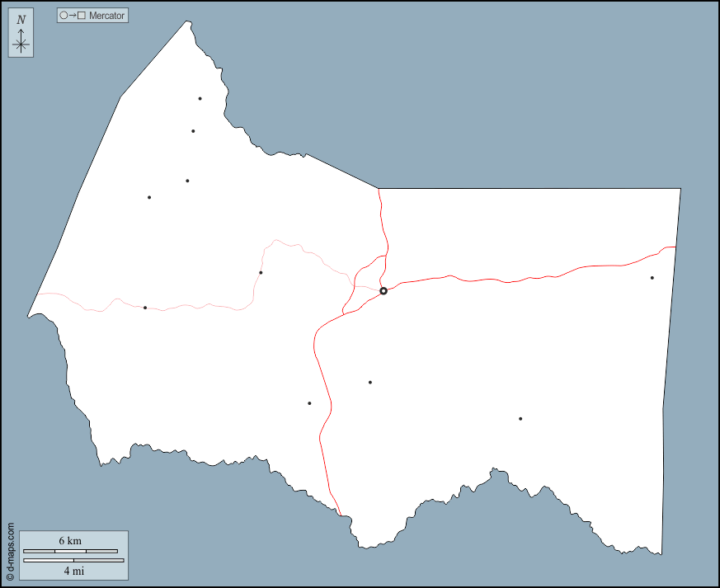Screen dimensions: 720x588
Task: Click the town dot on the pale western road
Action: click(x=145, y=308)
